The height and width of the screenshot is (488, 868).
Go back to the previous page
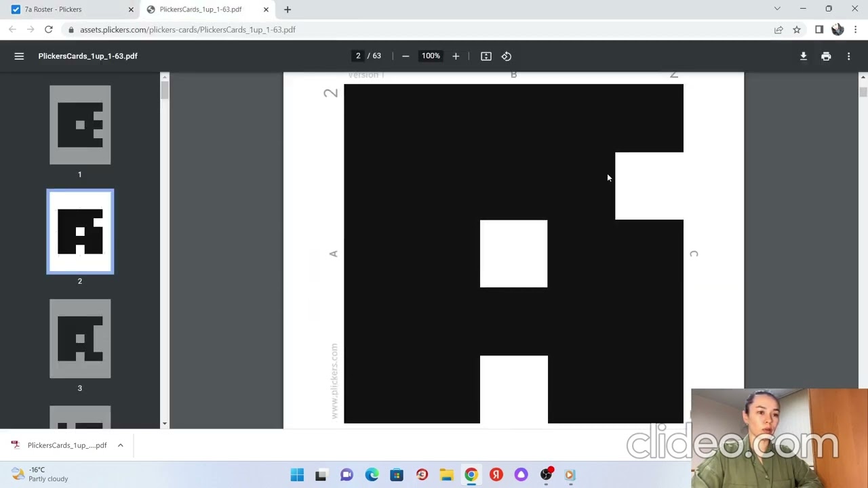[12, 30]
